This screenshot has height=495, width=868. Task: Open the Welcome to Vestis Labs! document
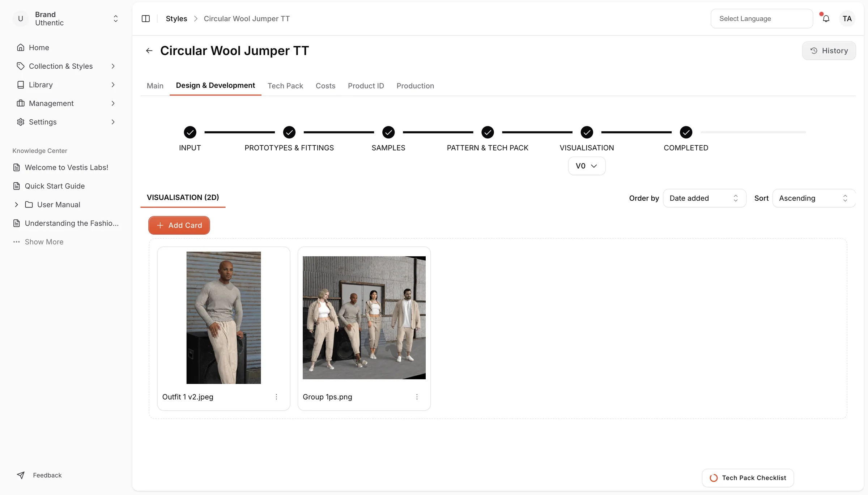pos(67,167)
